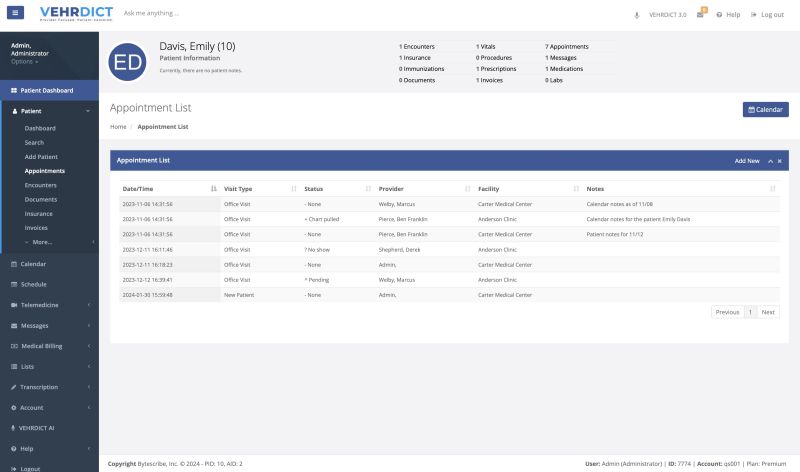Image resolution: width=800 pixels, height=472 pixels.
Task: Expand Lists sidebar menu
Action: (49, 366)
